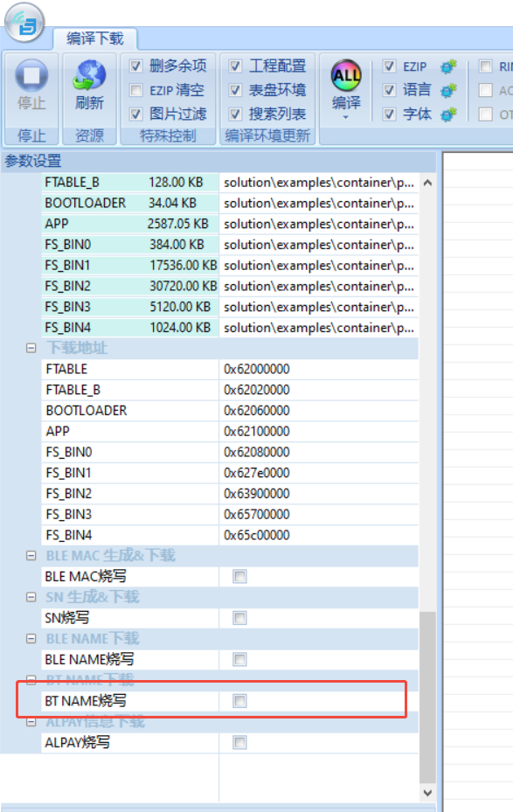Click the BOOTLOADER address 0x62060000 field
The height and width of the screenshot is (812, 513).
pos(318,411)
